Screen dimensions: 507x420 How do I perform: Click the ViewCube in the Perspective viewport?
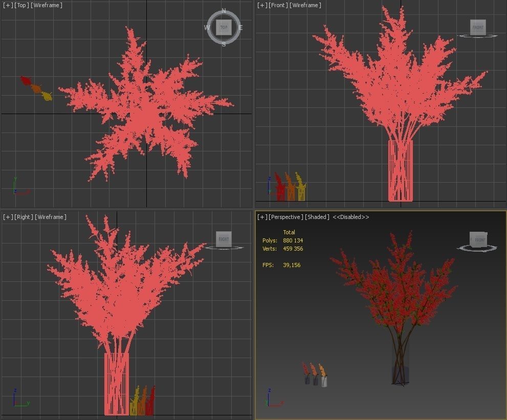click(x=478, y=239)
